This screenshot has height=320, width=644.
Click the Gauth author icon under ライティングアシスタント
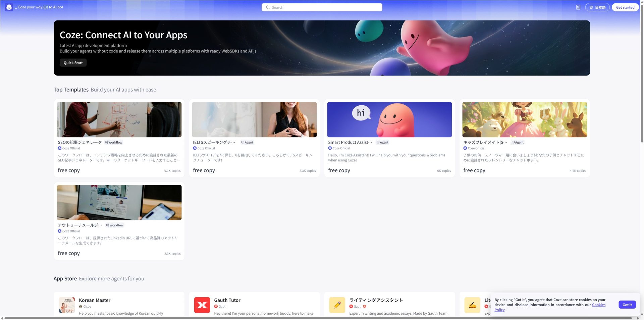351,307
